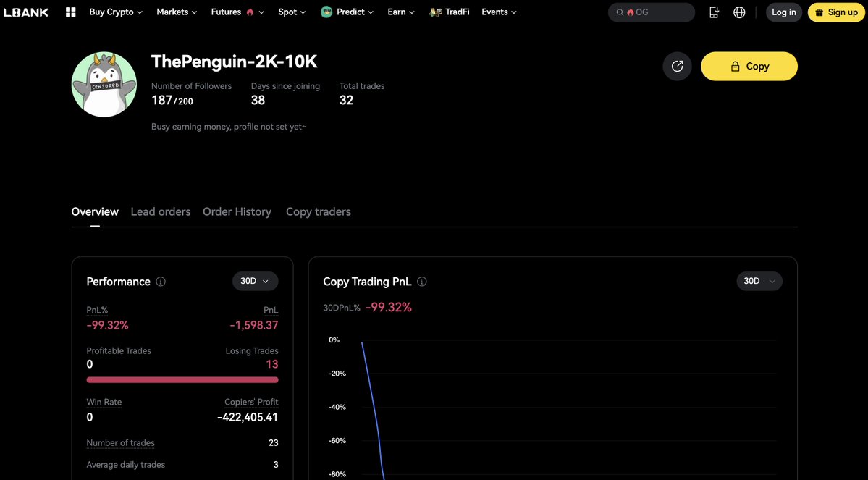Click the Number of Followers value 187/200

(x=172, y=101)
